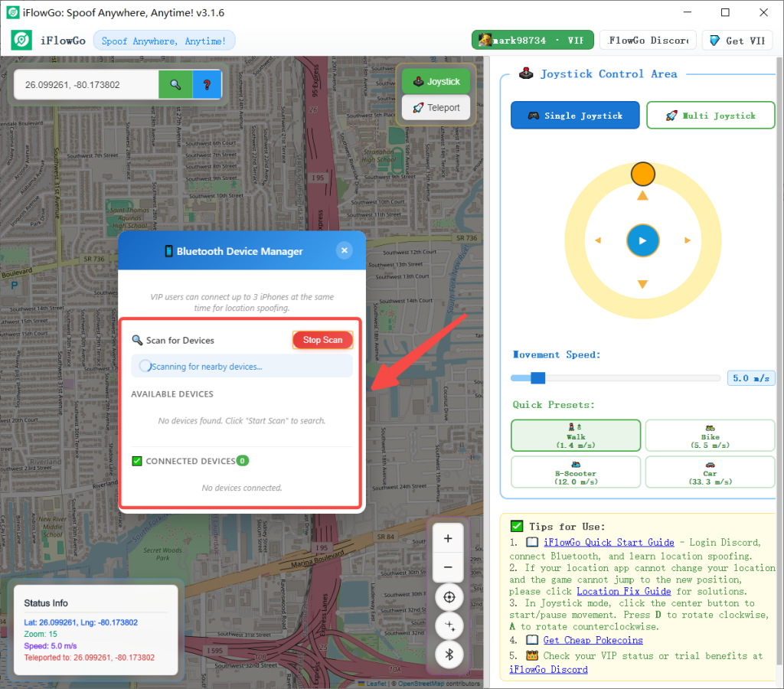784x689 pixels.
Task: Click the Movement Speed slider handle
Action: pos(537,378)
